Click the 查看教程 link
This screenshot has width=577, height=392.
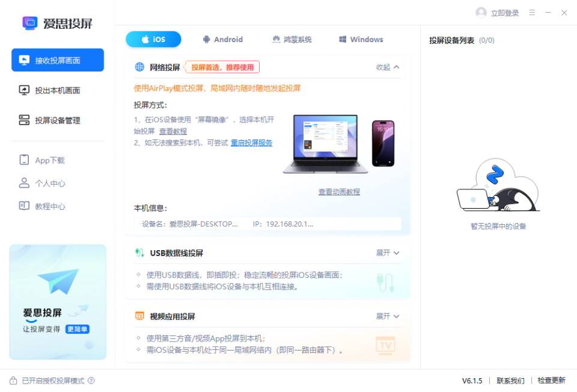coord(173,132)
